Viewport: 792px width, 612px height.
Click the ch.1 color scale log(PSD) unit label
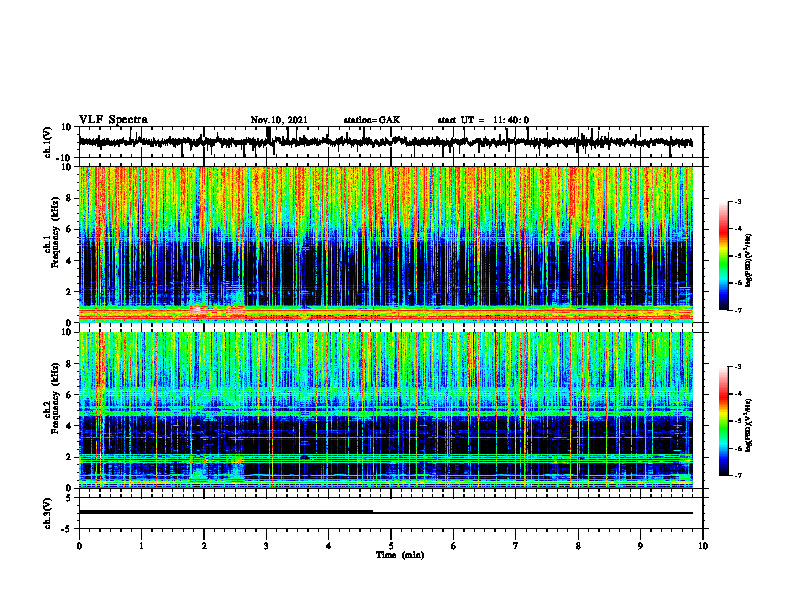click(749, 261)
